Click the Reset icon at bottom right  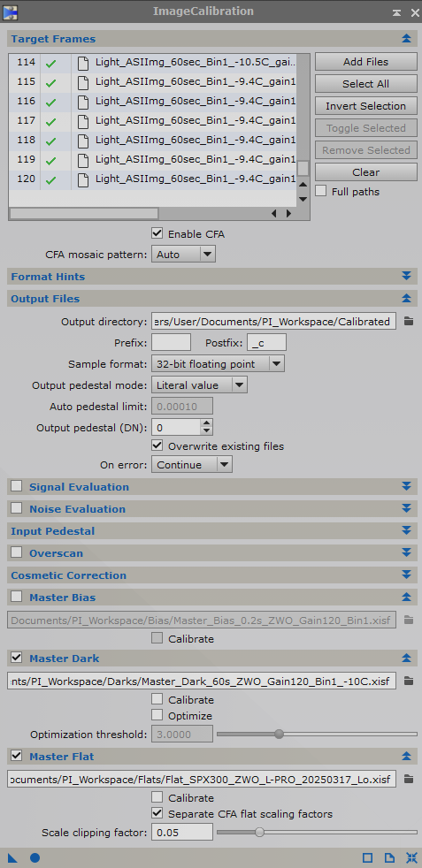click(411, 858)
